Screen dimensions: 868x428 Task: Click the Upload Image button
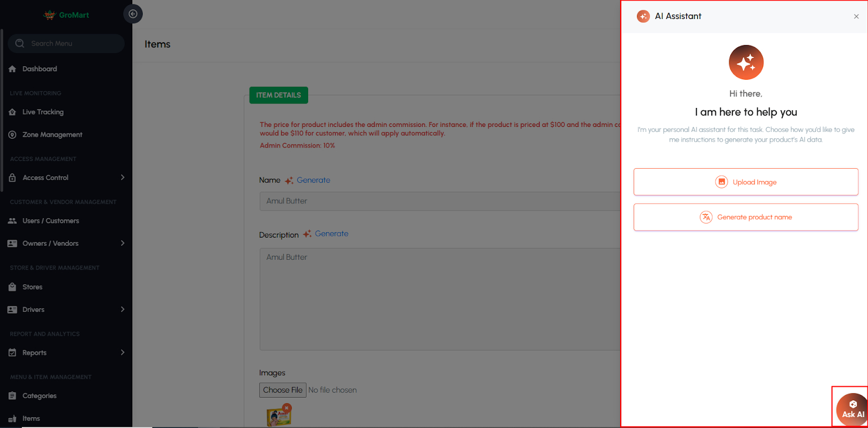tap(745, 182)
